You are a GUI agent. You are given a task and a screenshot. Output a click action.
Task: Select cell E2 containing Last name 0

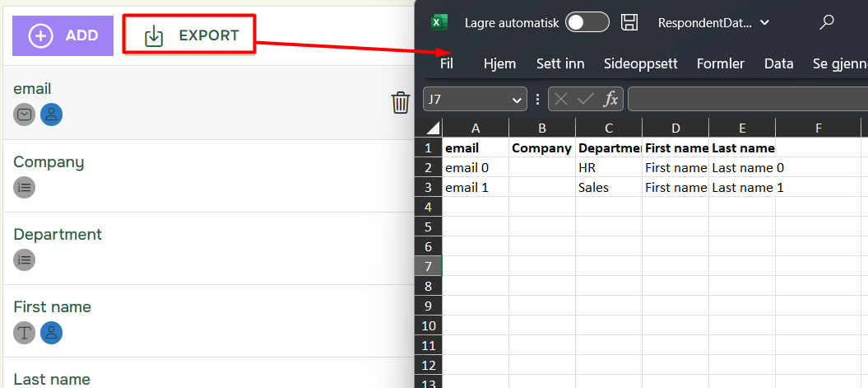pyautogui.click(x=742, y=167)
